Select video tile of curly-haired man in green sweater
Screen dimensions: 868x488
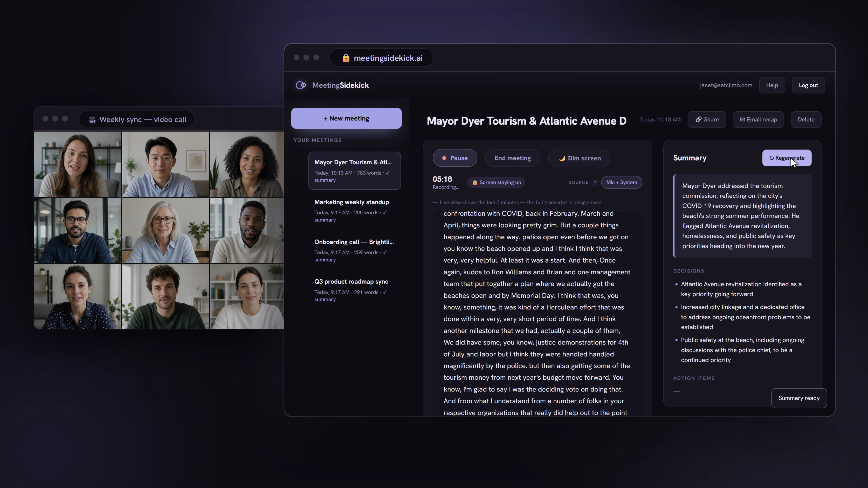click(x=166, y=296)
